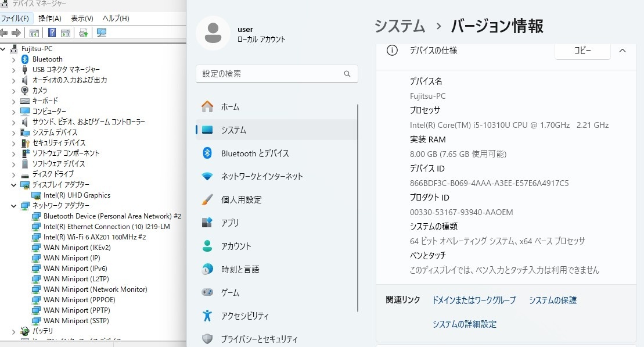Open the 操作(A) menu
Image resolution: width=644 pixels, height=347 pixels.
point(50,18)
